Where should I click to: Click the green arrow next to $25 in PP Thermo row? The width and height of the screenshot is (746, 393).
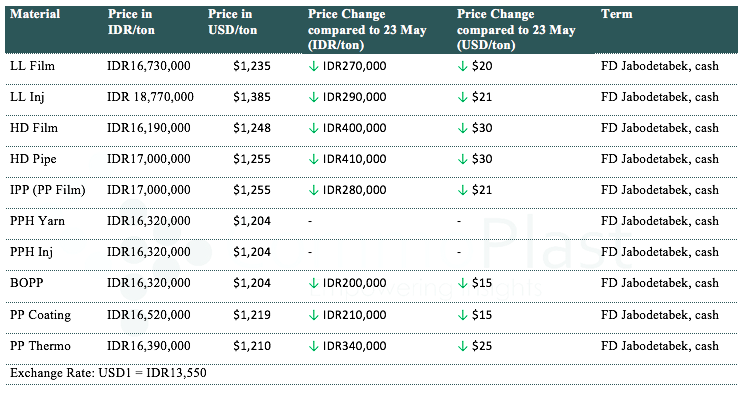point(462,346)
